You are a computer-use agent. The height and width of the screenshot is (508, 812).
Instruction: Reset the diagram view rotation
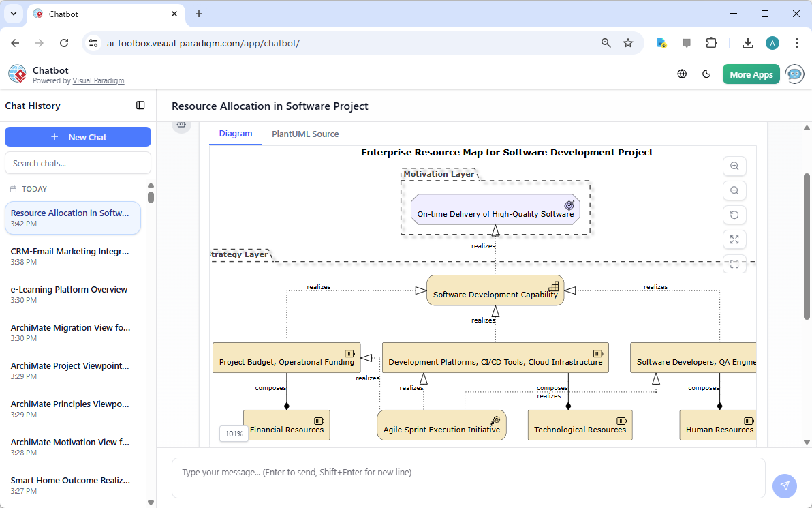734,215
